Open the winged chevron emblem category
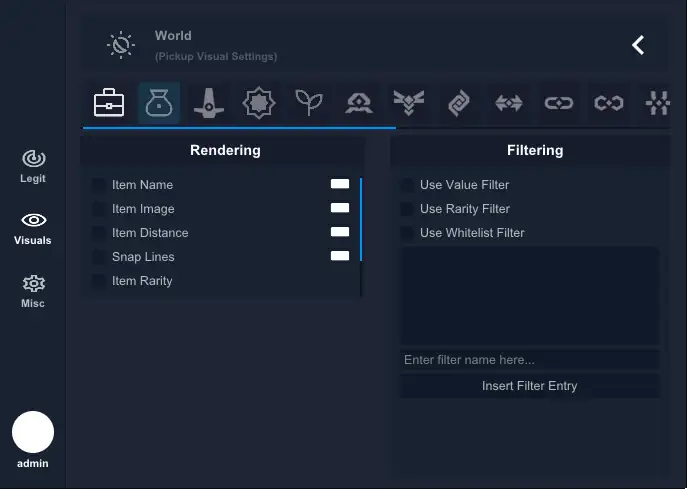Image resolution: width=687 pixels, height=489 pixels. pos(409,103)
